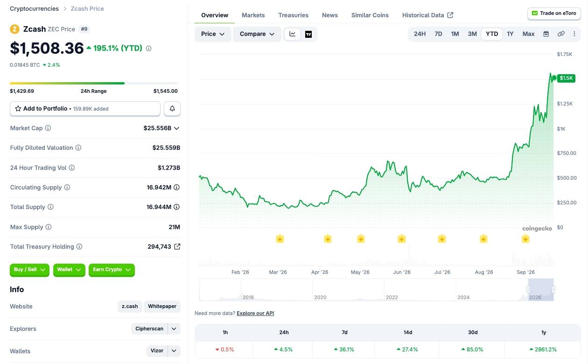
Task: Open Historical Data tab
Action: coord(427,15)
